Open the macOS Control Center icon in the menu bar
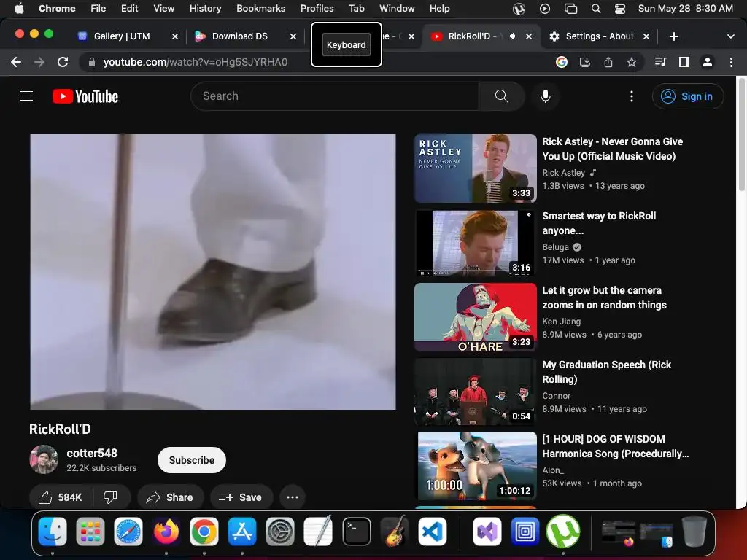 [620, 9]
